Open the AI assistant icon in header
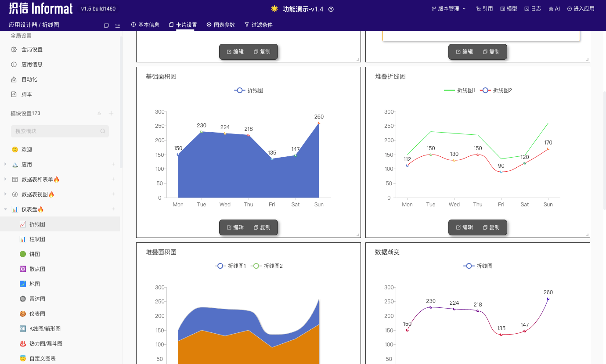606x364 pixels. click(554, 9)
